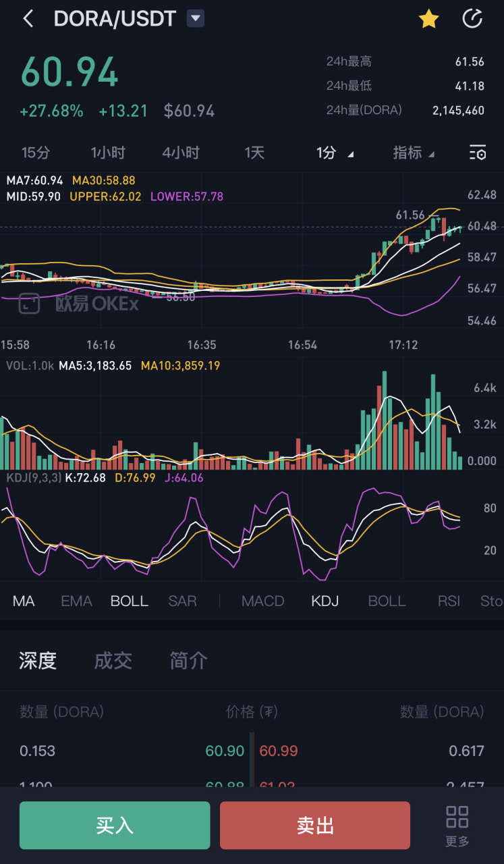The height and width of the screenshot is (864, 504).
Task: Tap the back arrow icon
Action: (x=28, y=19)
